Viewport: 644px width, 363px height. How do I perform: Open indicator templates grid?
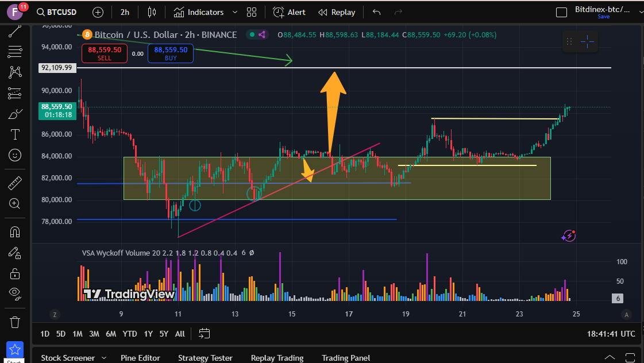(252, 12)
